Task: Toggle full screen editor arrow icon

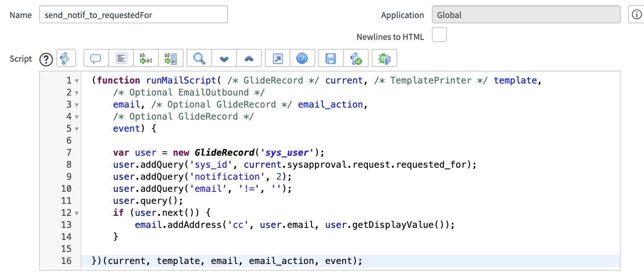Action: pos(278,58)
